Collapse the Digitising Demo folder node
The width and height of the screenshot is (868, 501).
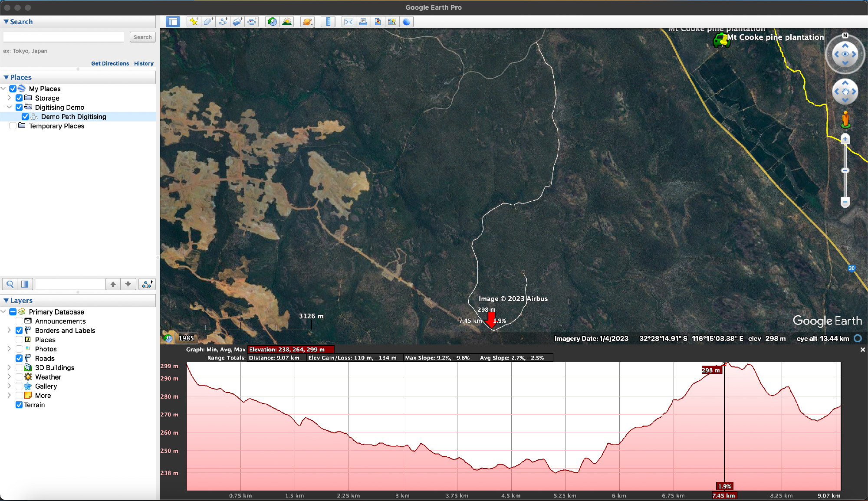pyautogui.click(x=9, y=107)
